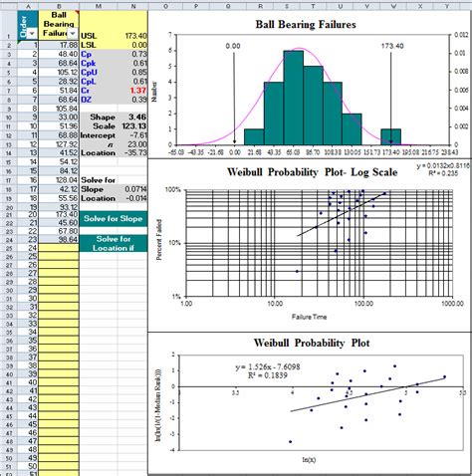Open the Ball Bearing Failure filter dropdown
The image size is (472, 476).
click(x=73, y=34)
